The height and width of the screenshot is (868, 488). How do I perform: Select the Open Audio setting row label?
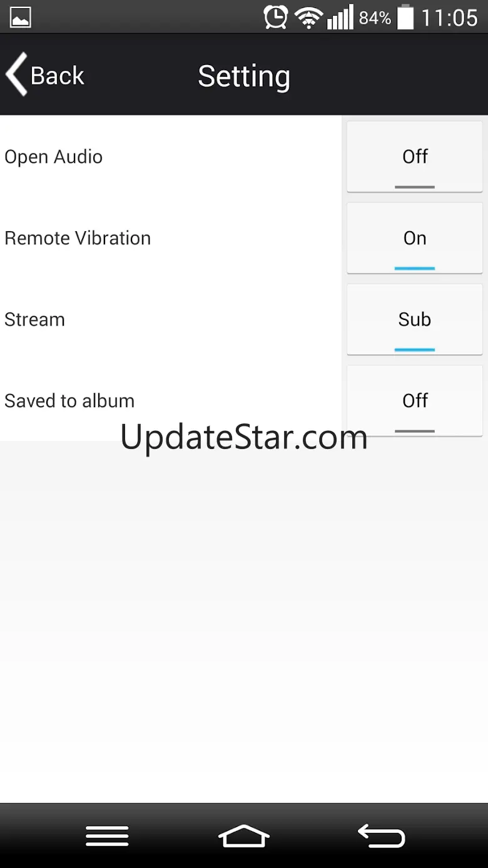[53, 157]
